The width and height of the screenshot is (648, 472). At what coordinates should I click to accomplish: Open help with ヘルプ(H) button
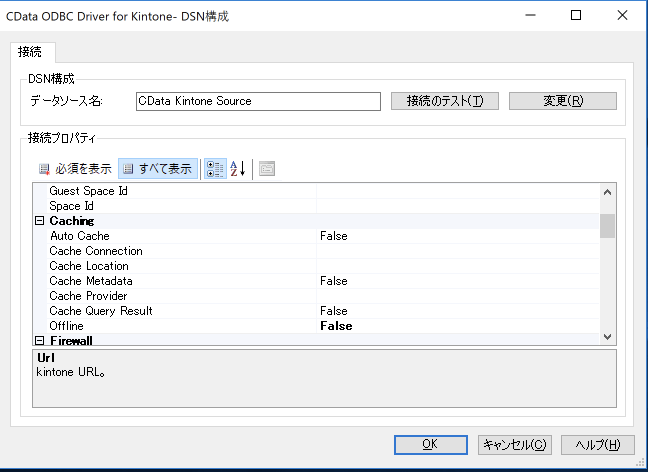[x=598, y=445]
